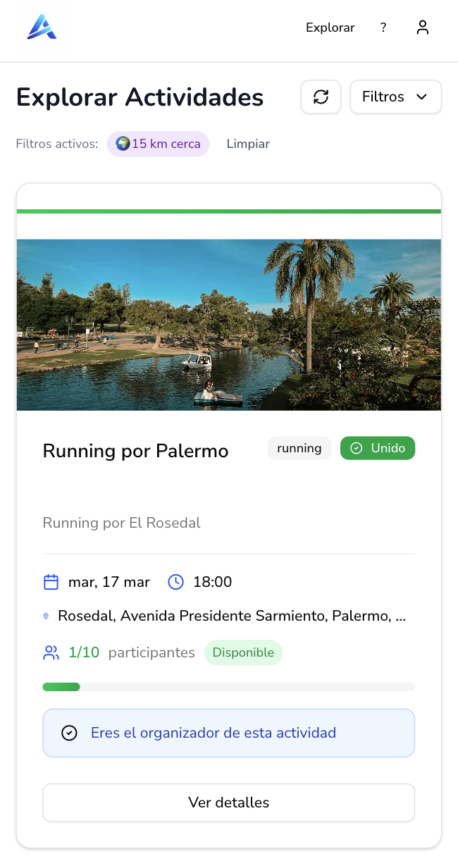Click the Running por Palermo title
458x868 pixels.
(136, 451)
